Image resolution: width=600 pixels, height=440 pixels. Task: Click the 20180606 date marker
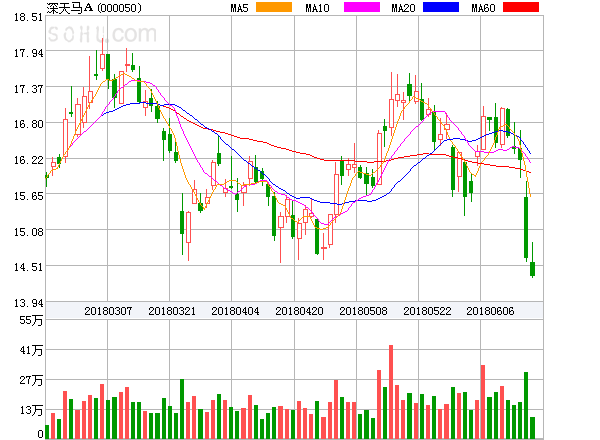491,311
